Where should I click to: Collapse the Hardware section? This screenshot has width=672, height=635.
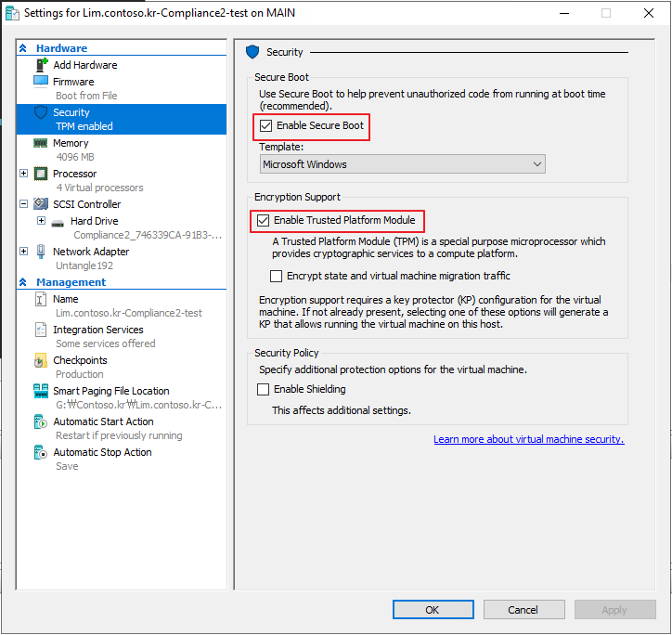pos(23,48)
